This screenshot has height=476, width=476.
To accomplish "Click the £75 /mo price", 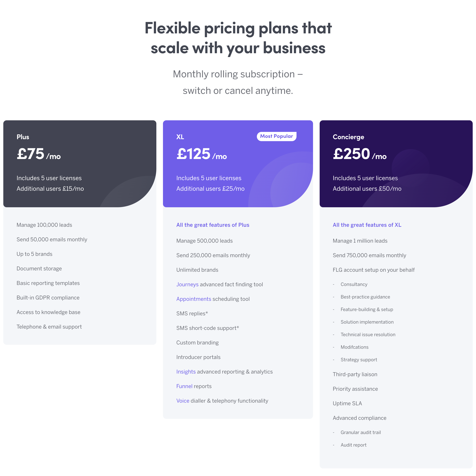I will 39,154.
